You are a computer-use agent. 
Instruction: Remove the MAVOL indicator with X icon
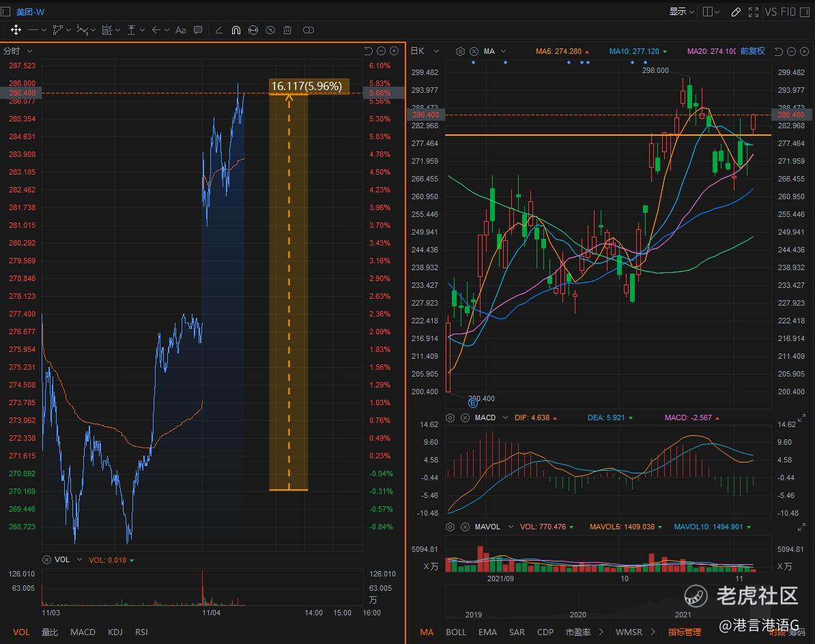pyautogui.click(x=463, y=527)
